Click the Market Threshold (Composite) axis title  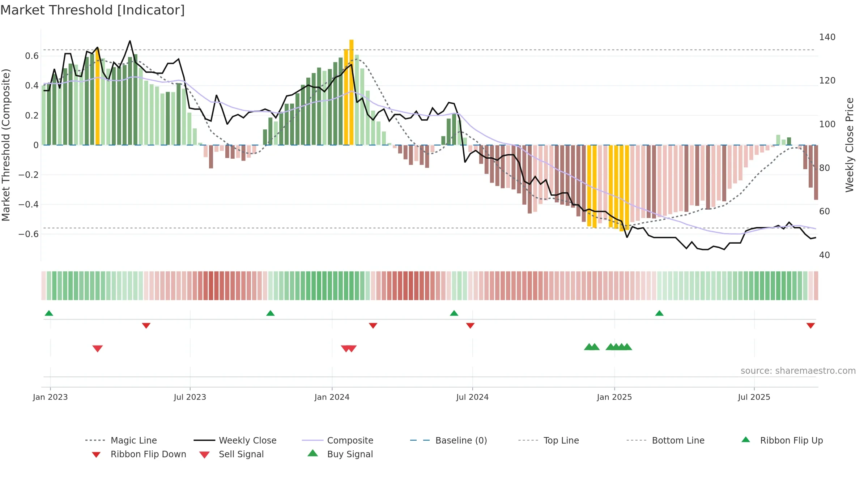6,145
